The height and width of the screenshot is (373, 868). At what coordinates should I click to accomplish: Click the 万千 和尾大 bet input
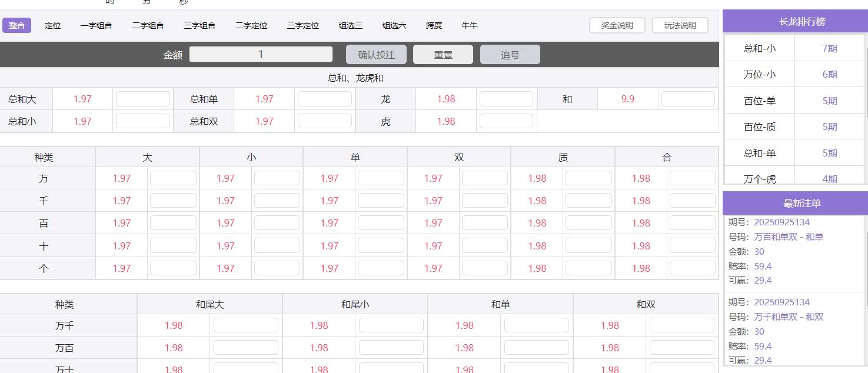coord(245,325)
